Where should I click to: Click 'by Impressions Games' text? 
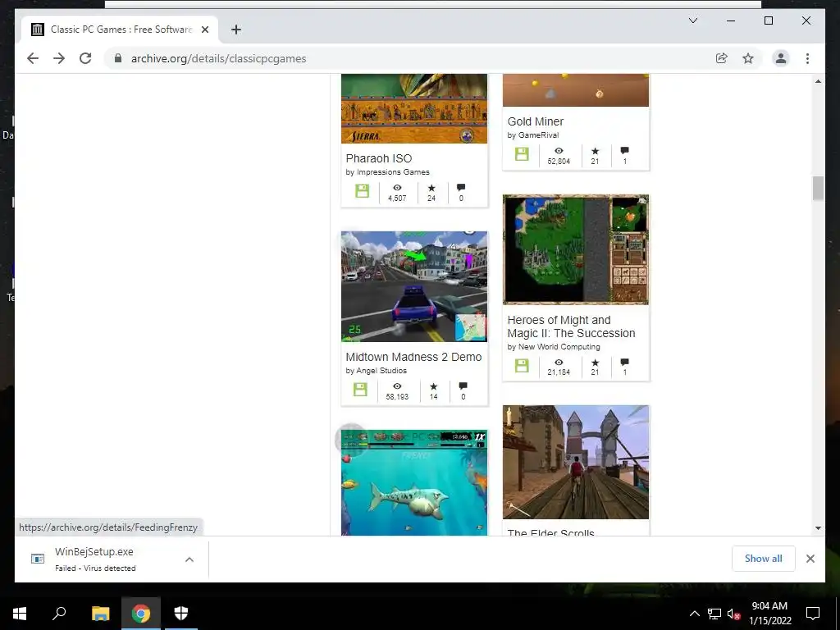[387, 172]
